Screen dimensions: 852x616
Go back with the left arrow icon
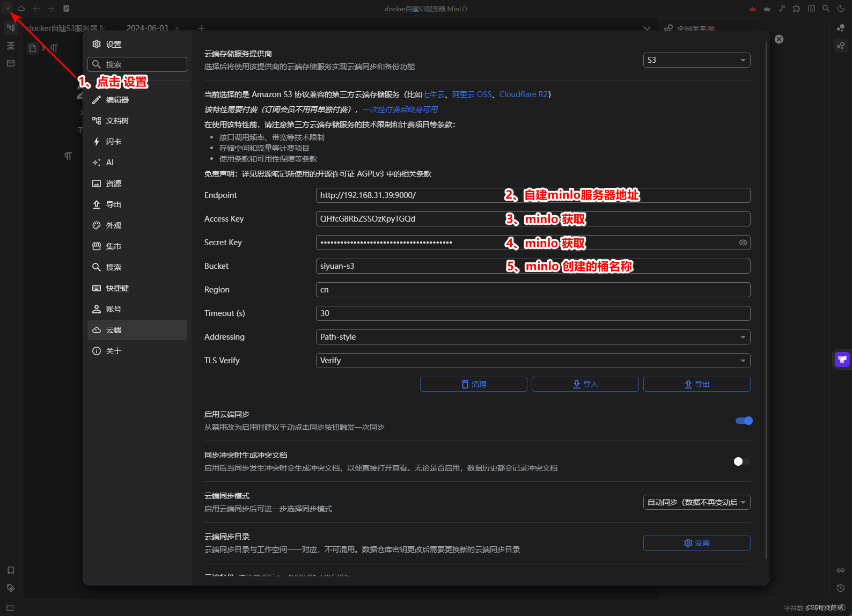click(36, 9)
